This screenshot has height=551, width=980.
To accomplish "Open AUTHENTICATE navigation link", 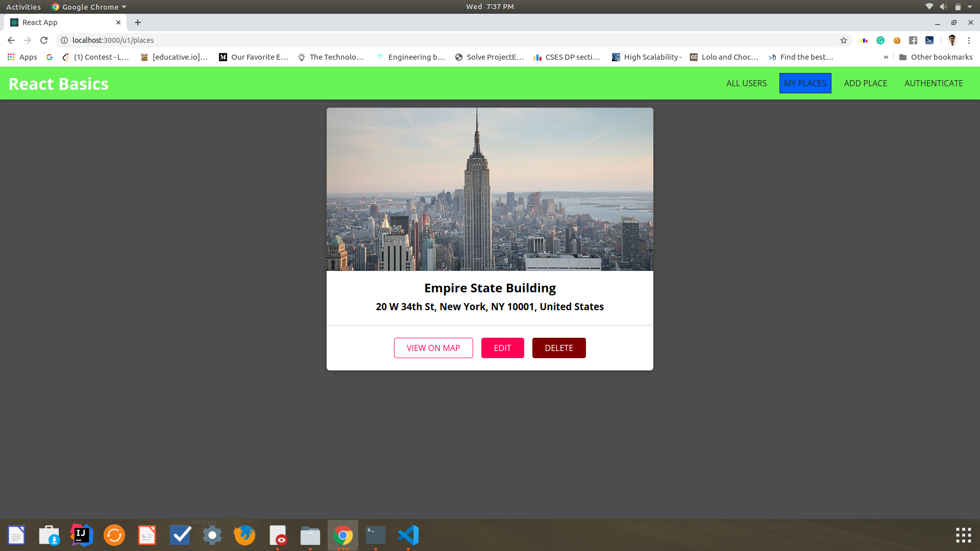I will [934, 83].
